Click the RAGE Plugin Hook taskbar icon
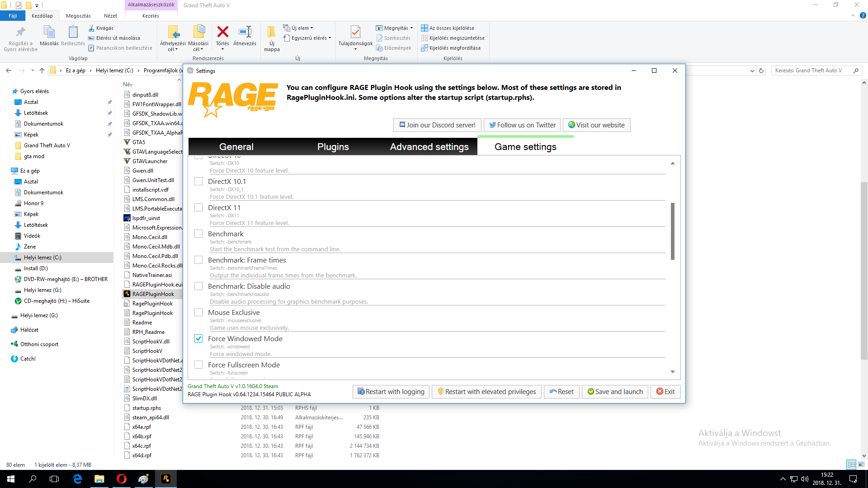This screenshot has width=868, height=488. click(165, 479)
